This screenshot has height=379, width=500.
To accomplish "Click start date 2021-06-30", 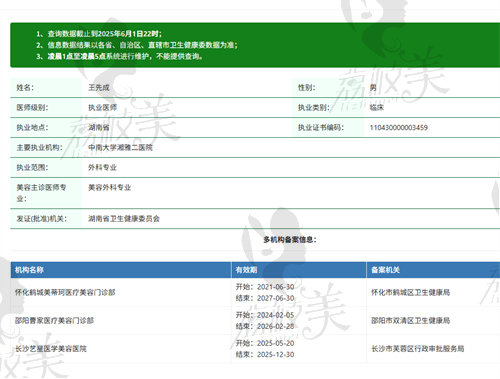I will (x=275, y=287).
